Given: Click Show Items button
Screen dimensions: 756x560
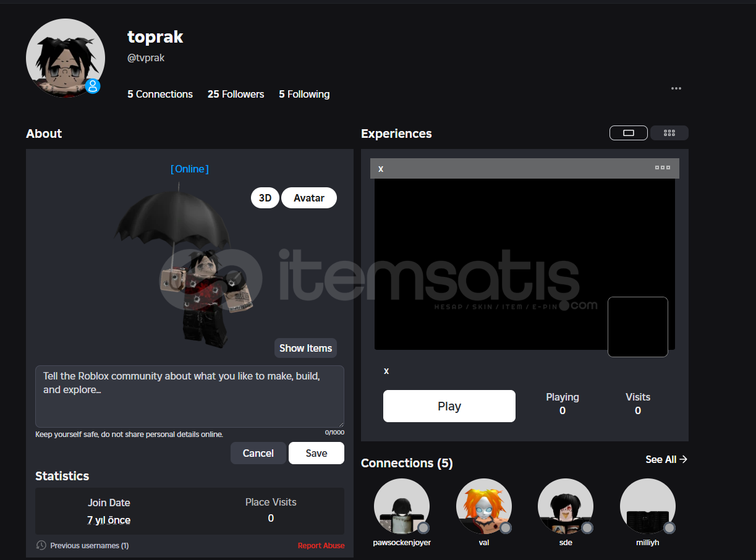Looking at the screenshot, I should tap(305, 348).
